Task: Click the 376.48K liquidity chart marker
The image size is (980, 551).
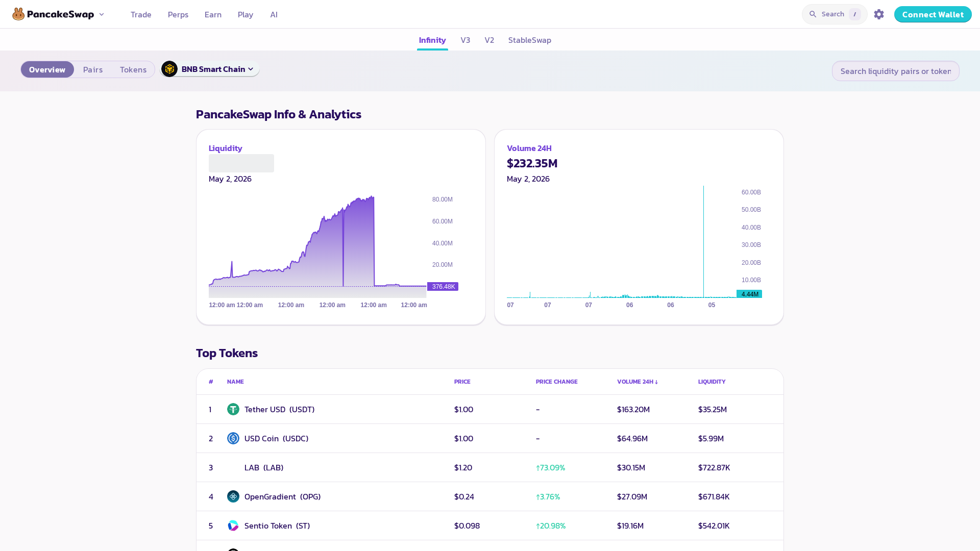Action: pyautogui.click(x=443, y=287)
